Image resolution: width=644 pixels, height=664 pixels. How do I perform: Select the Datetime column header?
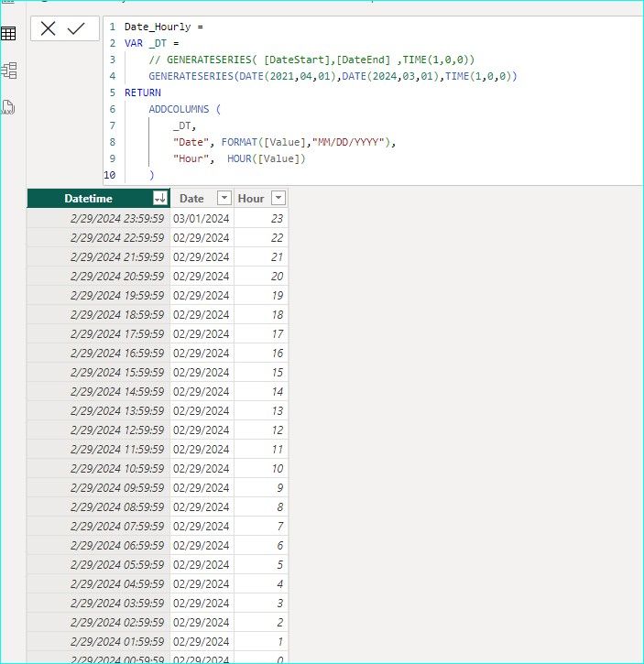(x=98, y=198)
